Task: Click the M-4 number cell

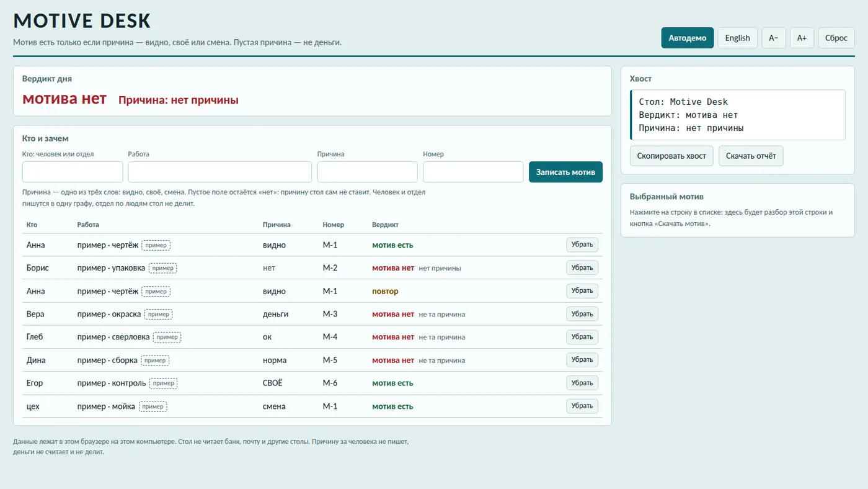Action: [330, 337]
